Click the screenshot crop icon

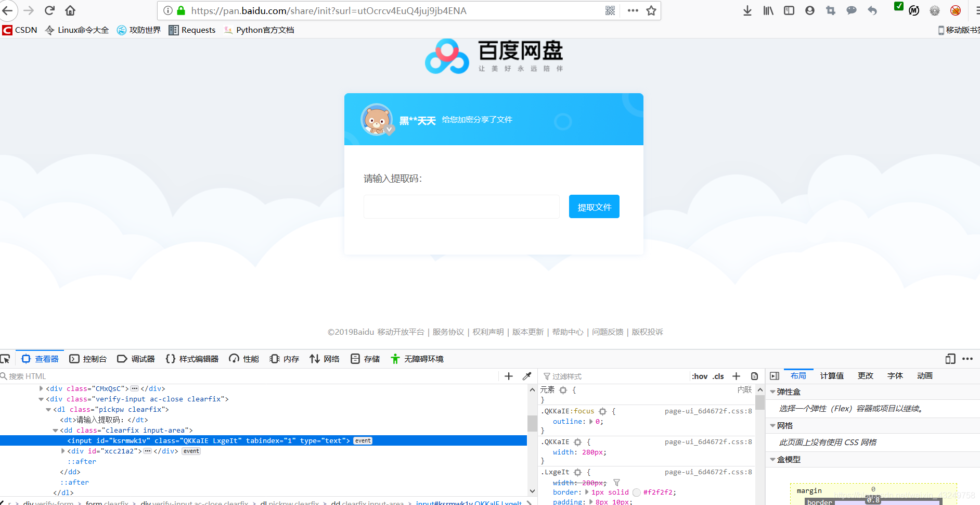(831, 10)
